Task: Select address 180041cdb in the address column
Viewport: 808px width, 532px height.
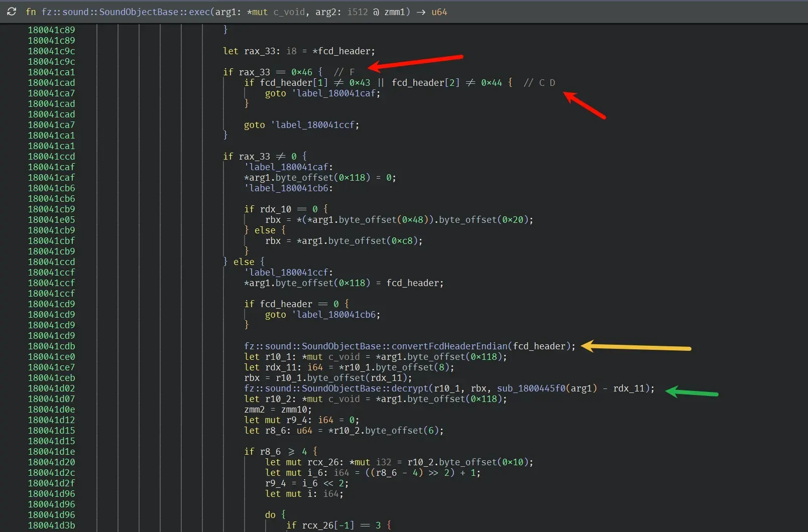Action: [x=51, y=346]
